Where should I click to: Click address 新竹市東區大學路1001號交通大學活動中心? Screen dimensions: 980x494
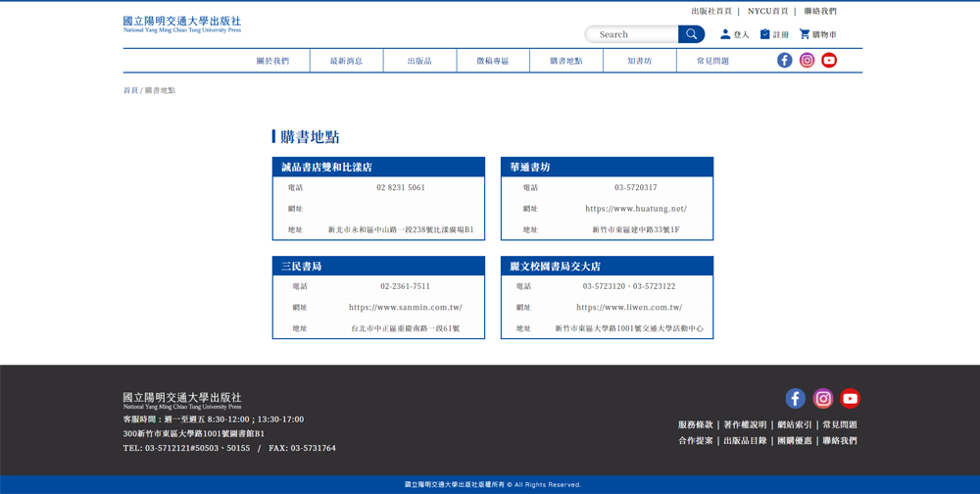[629, 329]
